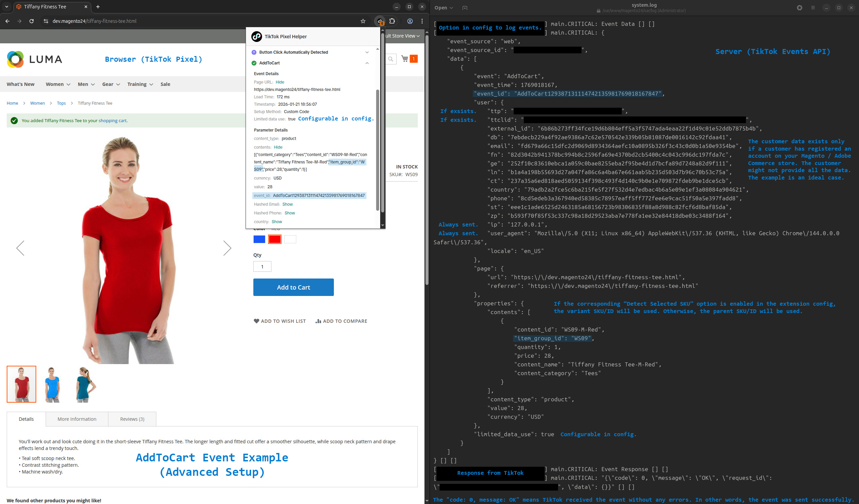Open the text editor settings gear

click(799, 7)
